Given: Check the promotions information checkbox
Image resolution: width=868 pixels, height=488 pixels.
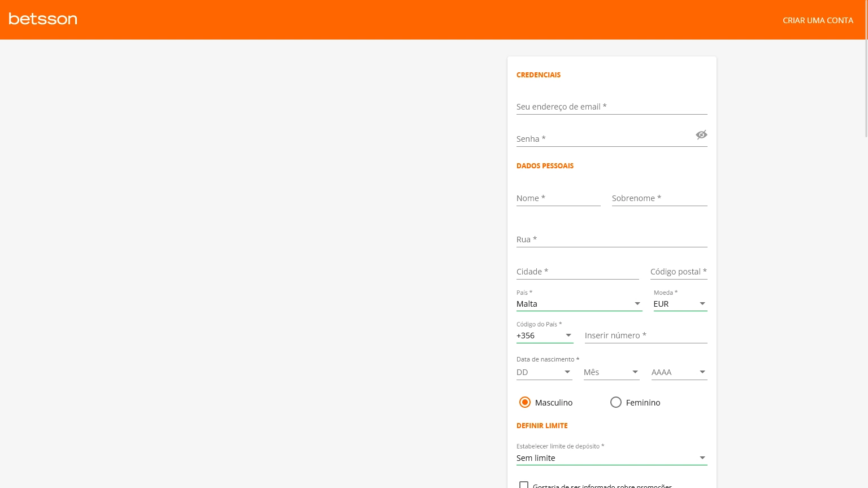Looking at the screenshot, I should click(x=524, y=485).
